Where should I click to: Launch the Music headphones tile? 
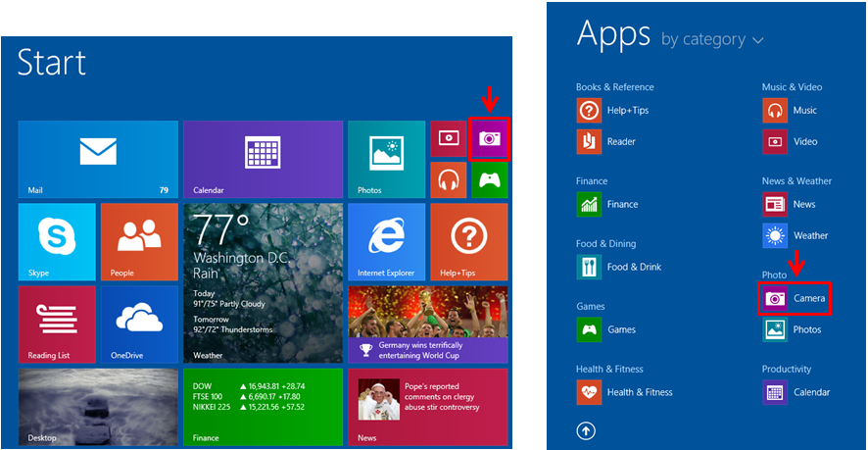[x=449, y=179]
